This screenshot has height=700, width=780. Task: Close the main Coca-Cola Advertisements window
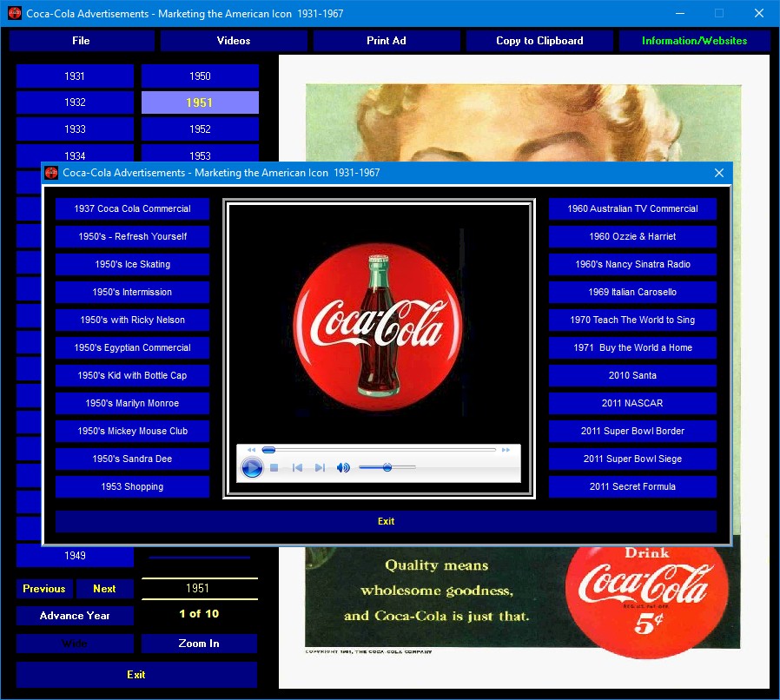(x=759, y=13)
